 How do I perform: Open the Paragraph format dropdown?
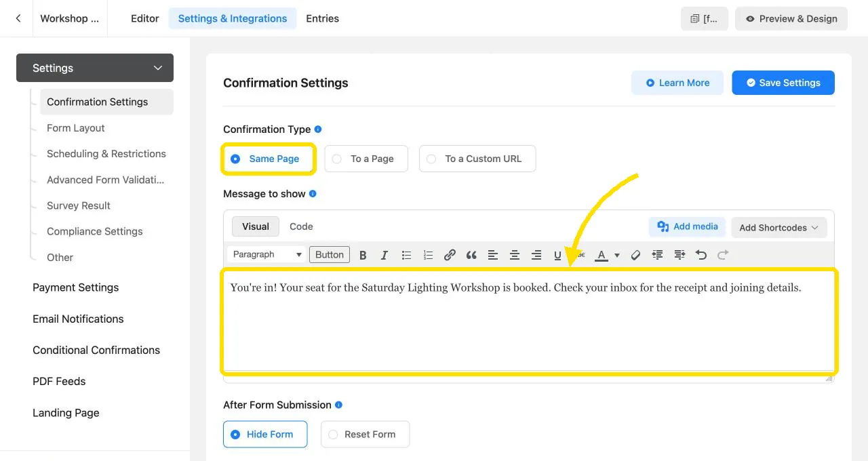coord(267,255)
